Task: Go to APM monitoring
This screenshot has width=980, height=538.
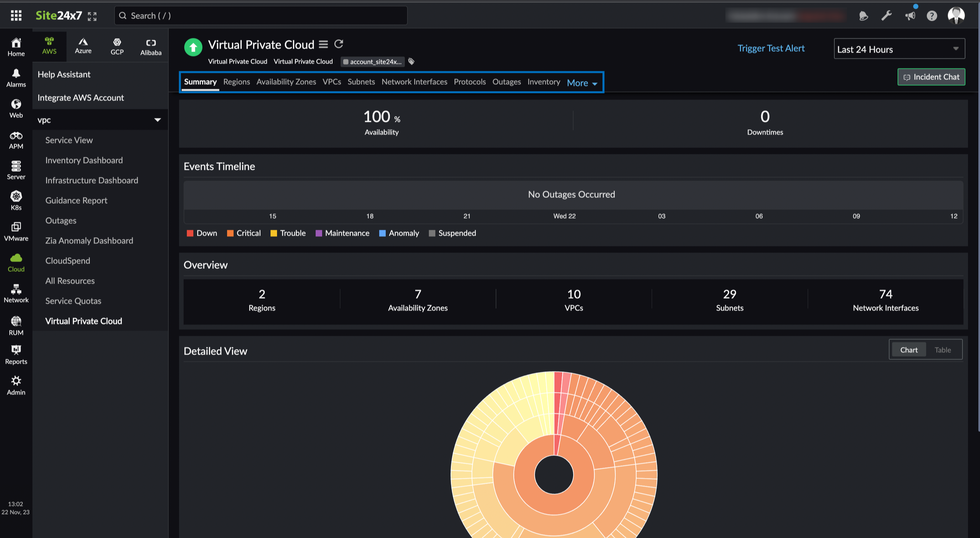Action: (16, 140)
